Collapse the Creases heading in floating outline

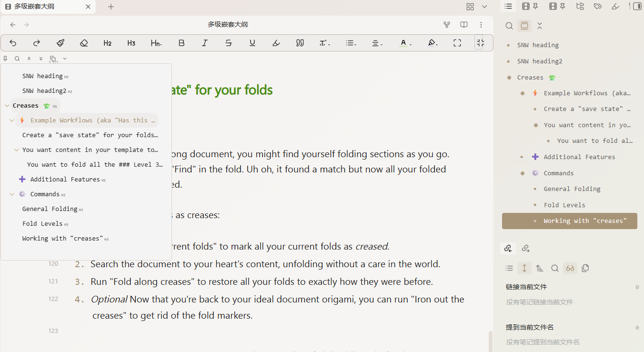tap(7, 106)
